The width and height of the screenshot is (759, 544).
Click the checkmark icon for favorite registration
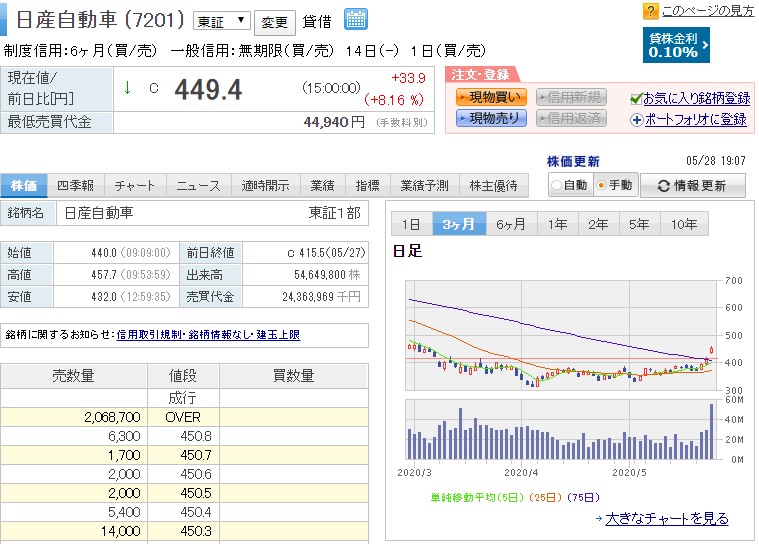pyautogui.click(x=636, y=99)
